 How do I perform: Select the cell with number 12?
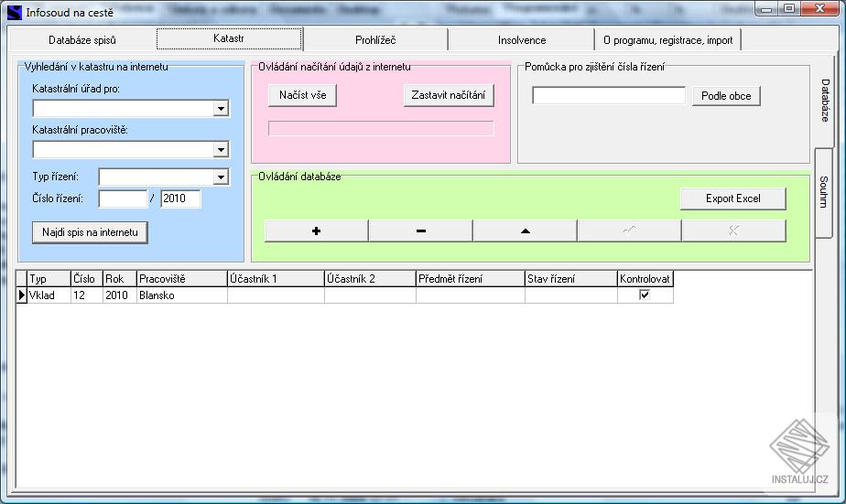pos(87,295)
